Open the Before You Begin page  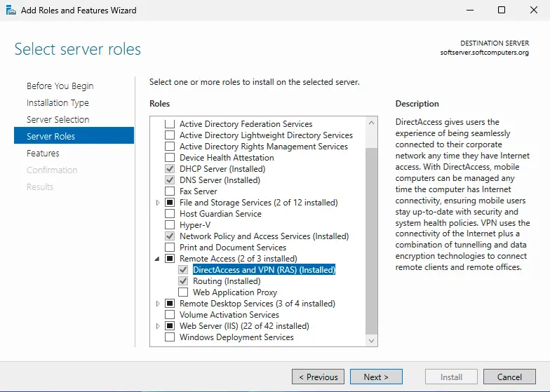(60, 86)
